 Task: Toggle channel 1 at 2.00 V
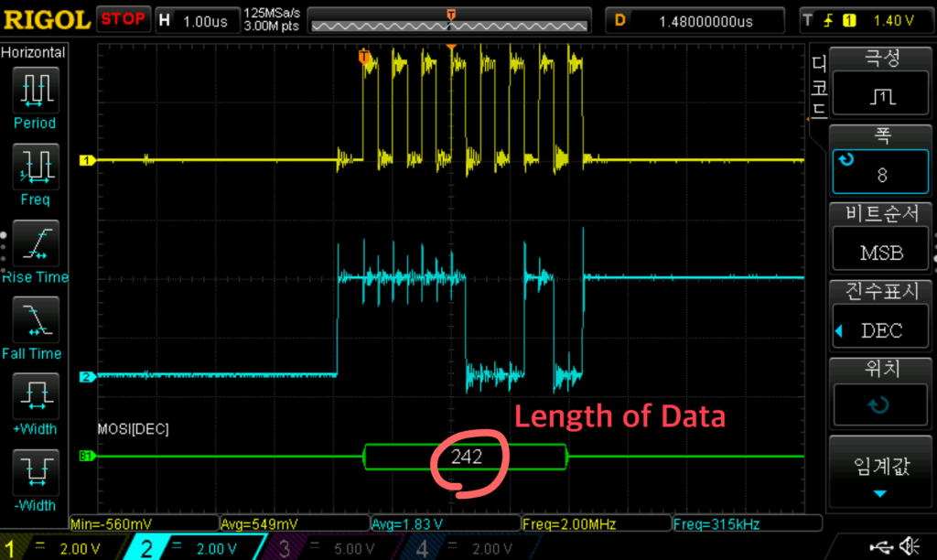pos(59,547)
